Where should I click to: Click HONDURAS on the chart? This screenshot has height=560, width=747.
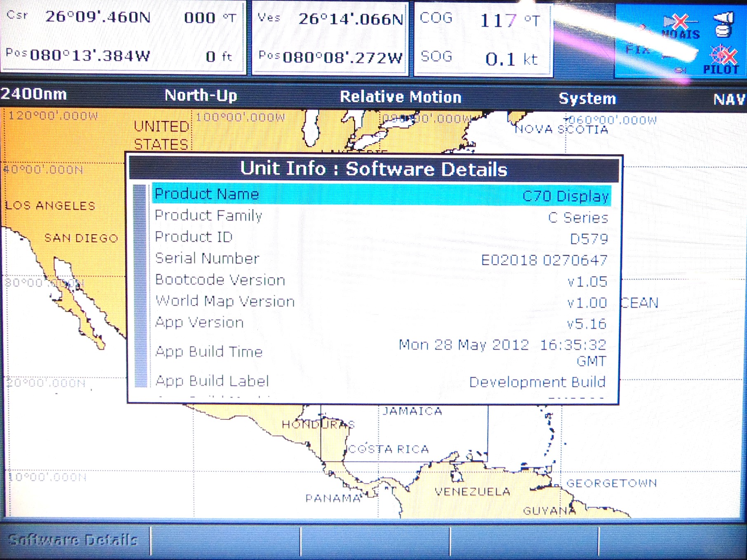pyautogui.click(x=318, y=424)
